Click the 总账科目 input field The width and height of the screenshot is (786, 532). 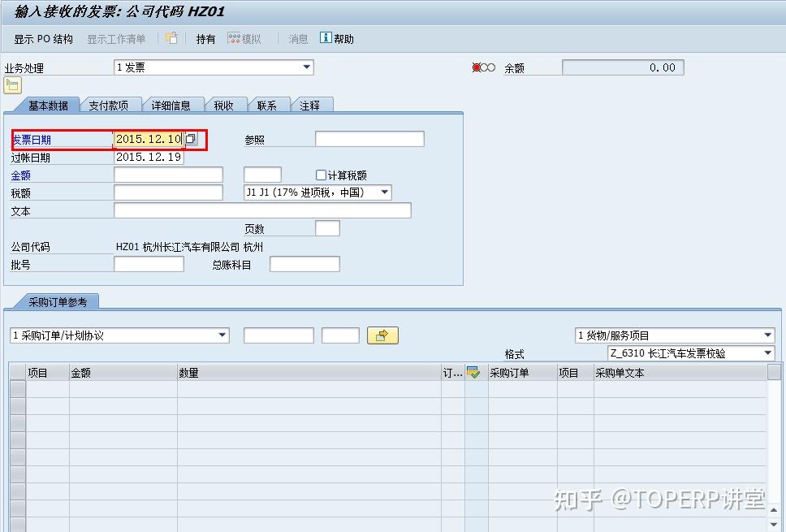click(304, 264)
